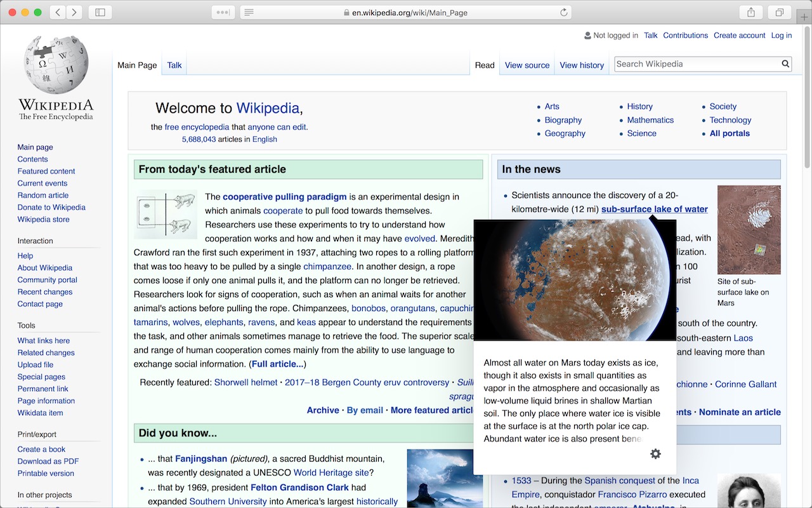Image resolution: width=812 pixels, height=508 pixels.
Task: Click the back navigation arrow
Action: pos(58,11)
